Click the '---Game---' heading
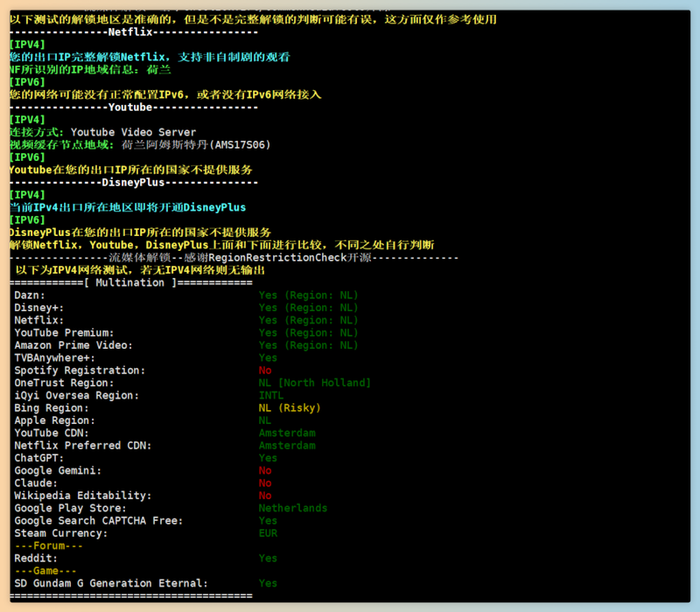 tap(45, 571)
